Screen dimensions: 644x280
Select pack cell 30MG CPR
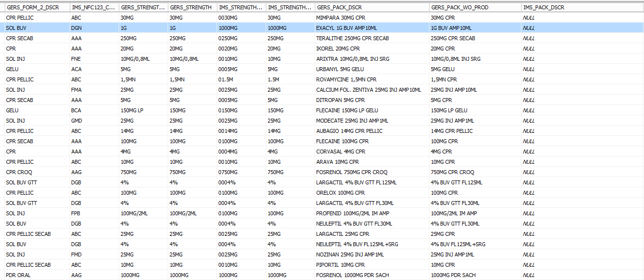475,18
